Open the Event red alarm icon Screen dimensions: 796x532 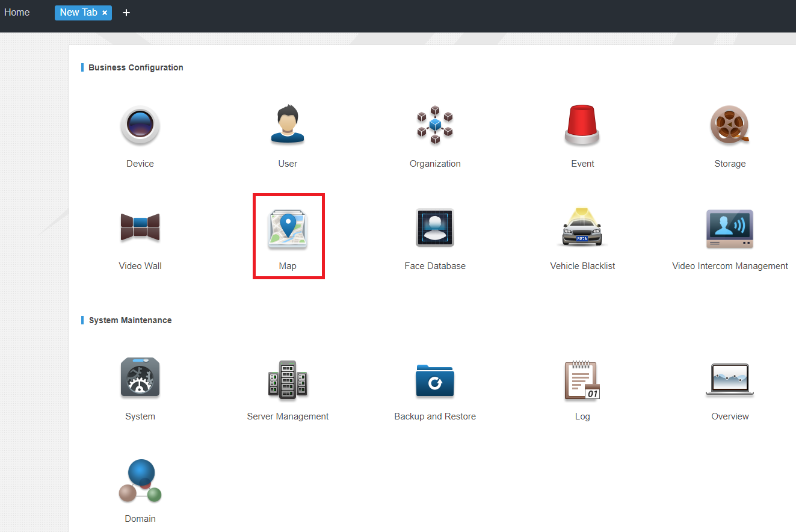[582, 125]
